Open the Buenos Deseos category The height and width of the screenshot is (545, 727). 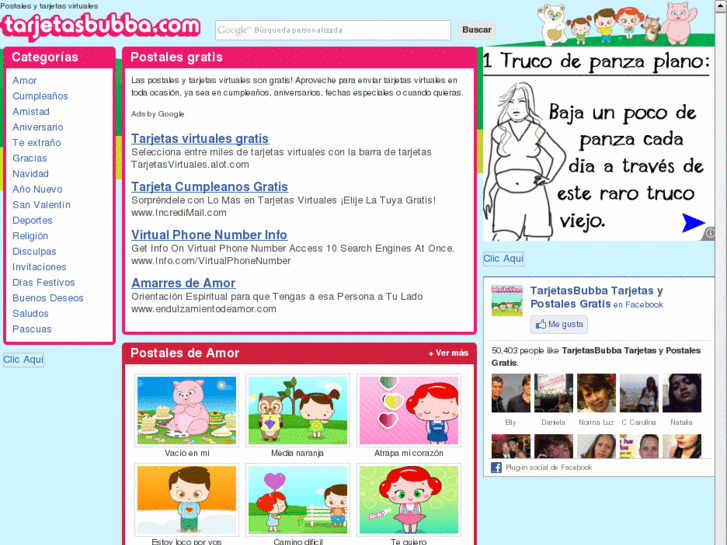(x=48, y=298)
